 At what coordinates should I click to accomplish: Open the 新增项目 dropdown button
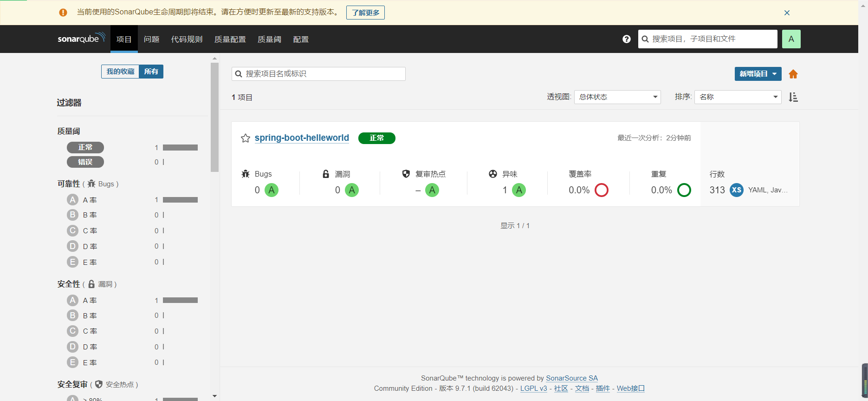pos(758,74)
